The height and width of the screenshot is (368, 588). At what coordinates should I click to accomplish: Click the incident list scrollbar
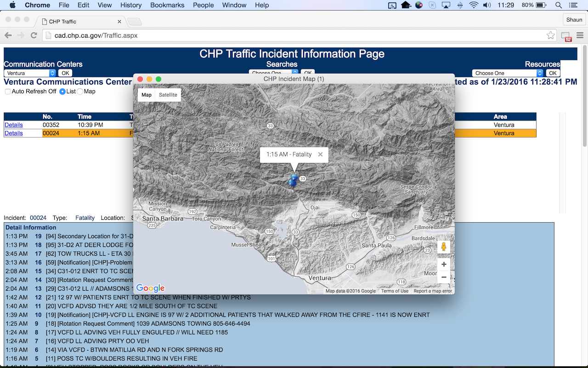(562, 163)
